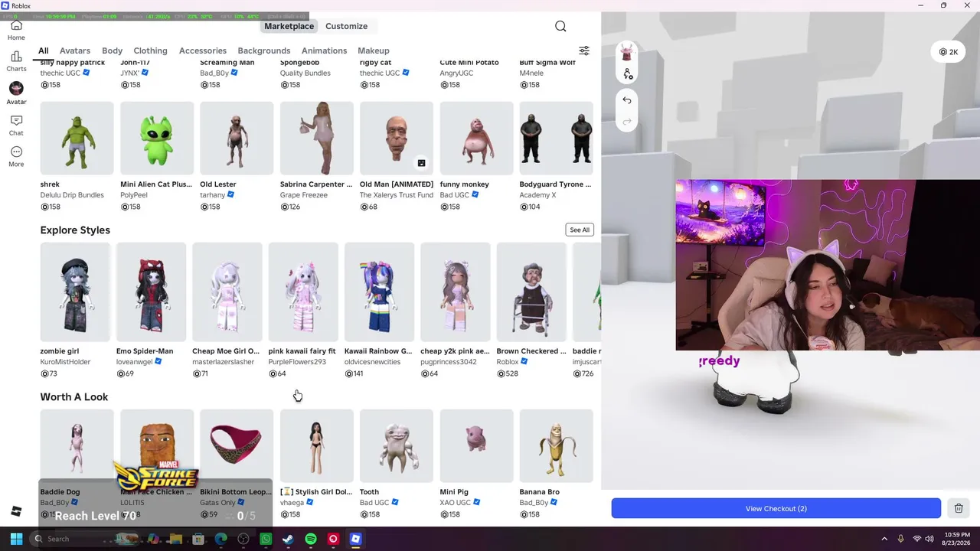Open the marketplace search magnifier
Viewport: 980px width, 551px height.
[560, 26]
